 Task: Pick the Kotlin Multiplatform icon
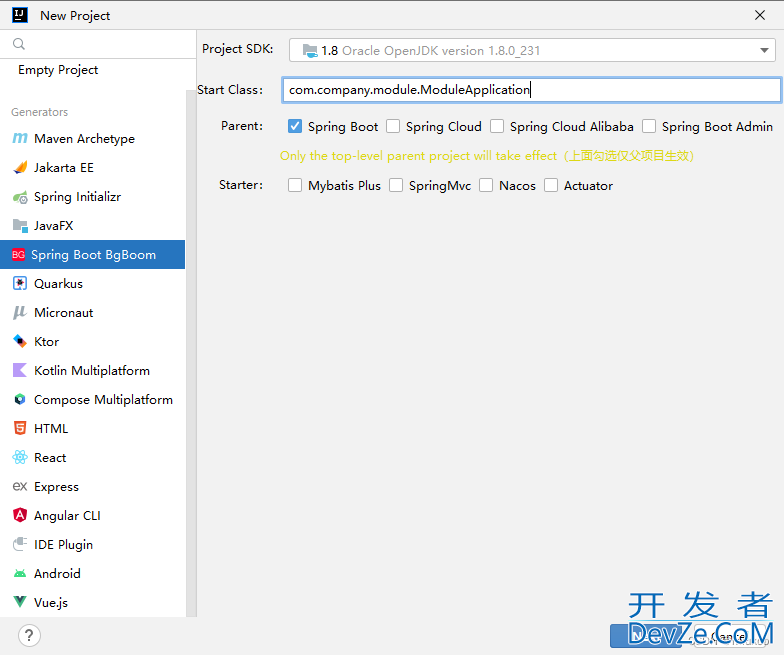point(19,371)
